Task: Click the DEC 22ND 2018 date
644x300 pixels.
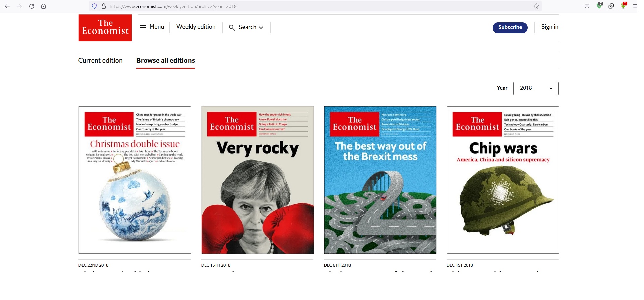Action: pyautogui.click(x=94, y=265)
